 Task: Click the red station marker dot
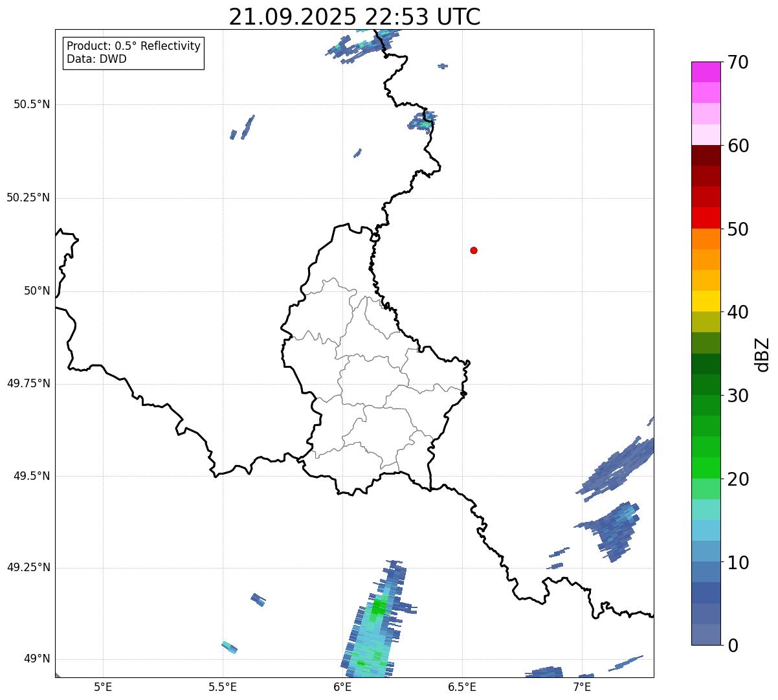[474, 250]
